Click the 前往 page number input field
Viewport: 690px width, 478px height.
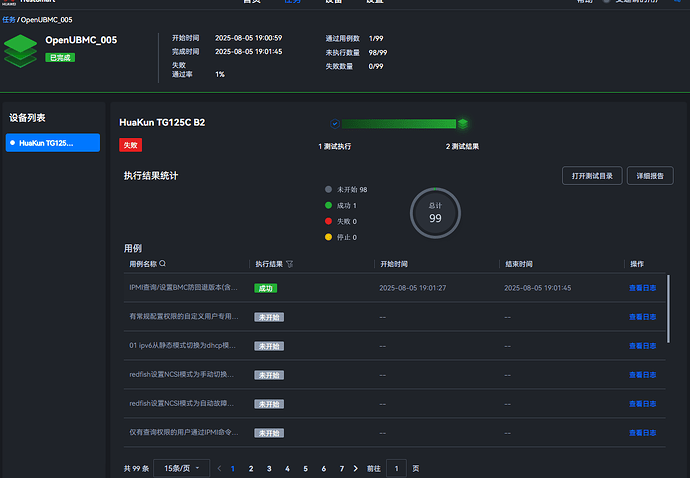click(x=396, y=468)
